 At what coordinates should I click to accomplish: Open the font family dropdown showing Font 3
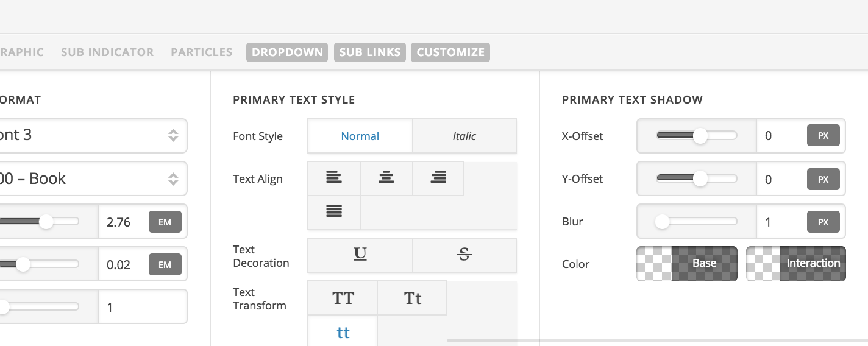coord(90,135)
